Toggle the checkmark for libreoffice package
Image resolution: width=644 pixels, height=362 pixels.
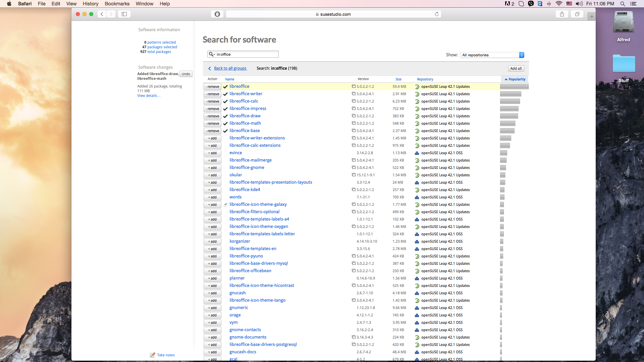[x=225, y=86]
